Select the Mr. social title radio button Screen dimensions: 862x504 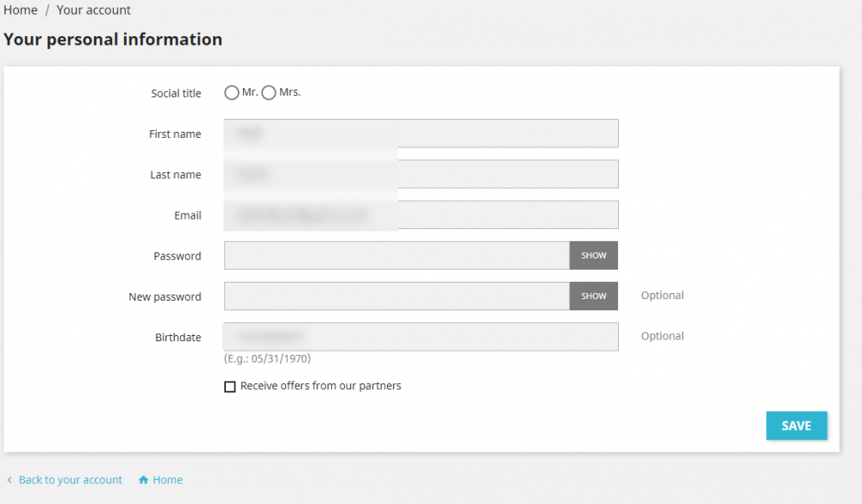pyautogui.click(x=232, y=93)
